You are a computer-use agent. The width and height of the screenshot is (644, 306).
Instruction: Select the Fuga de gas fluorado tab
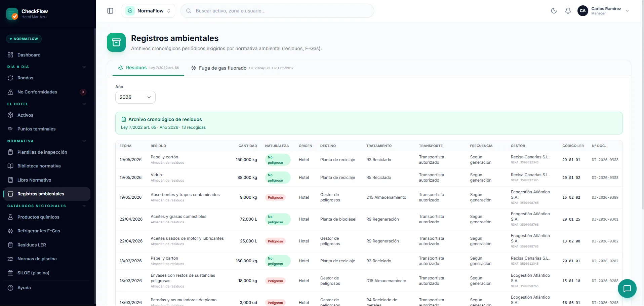(242, 68)
